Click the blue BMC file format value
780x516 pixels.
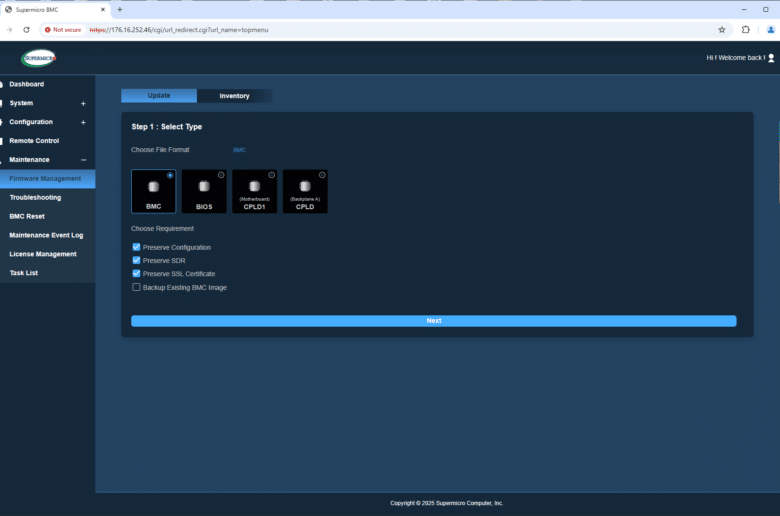pyautogui.click(x=239, y=150)
